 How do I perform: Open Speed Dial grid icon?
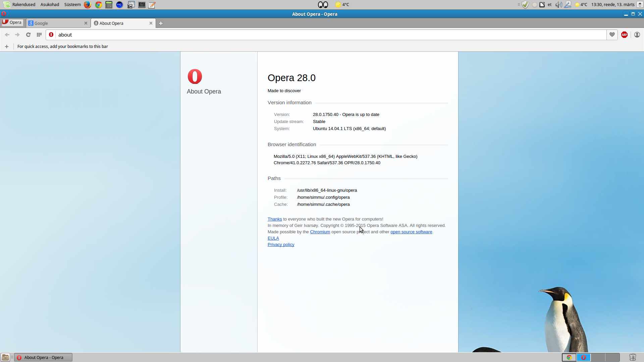(x=39, y=35)
